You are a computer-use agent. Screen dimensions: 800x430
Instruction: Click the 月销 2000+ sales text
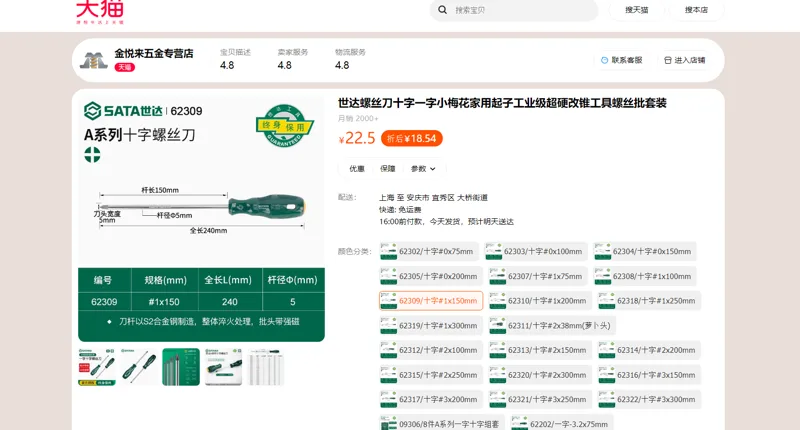click(x=358, y=118)
